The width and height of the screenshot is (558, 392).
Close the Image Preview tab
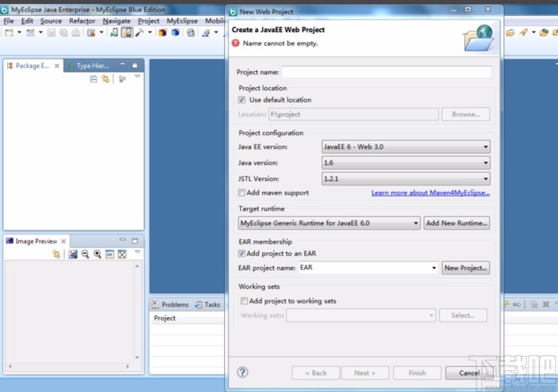click(x=64, y=241)
